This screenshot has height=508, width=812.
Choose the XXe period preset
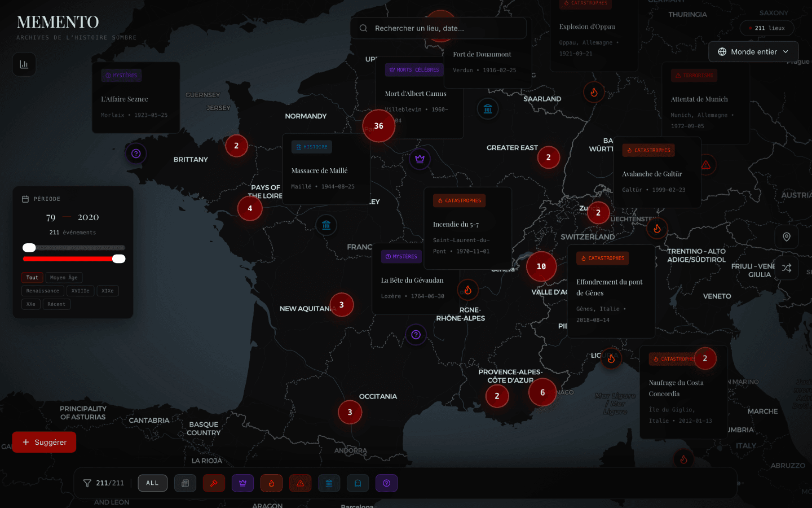tap(31, 304)
